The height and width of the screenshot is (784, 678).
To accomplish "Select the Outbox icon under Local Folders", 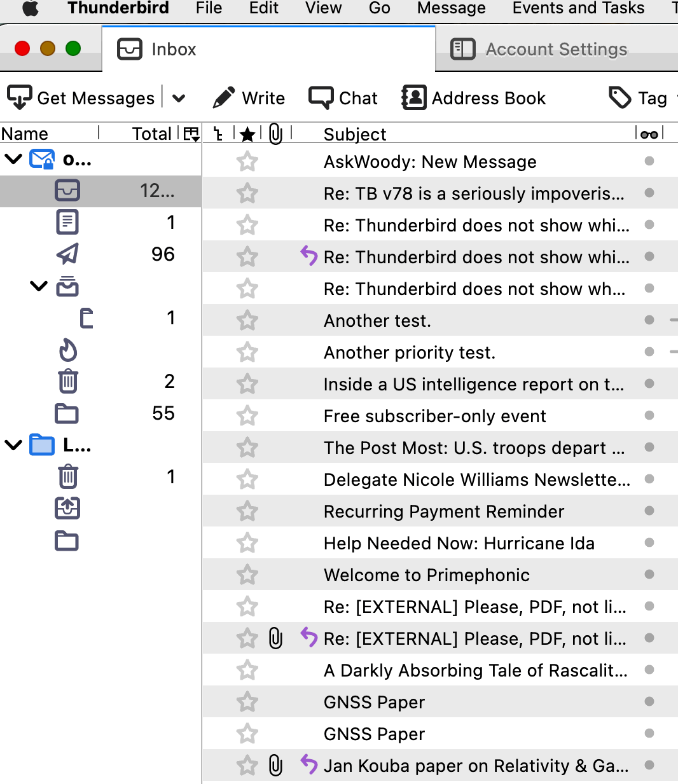I will coord(67,509).
